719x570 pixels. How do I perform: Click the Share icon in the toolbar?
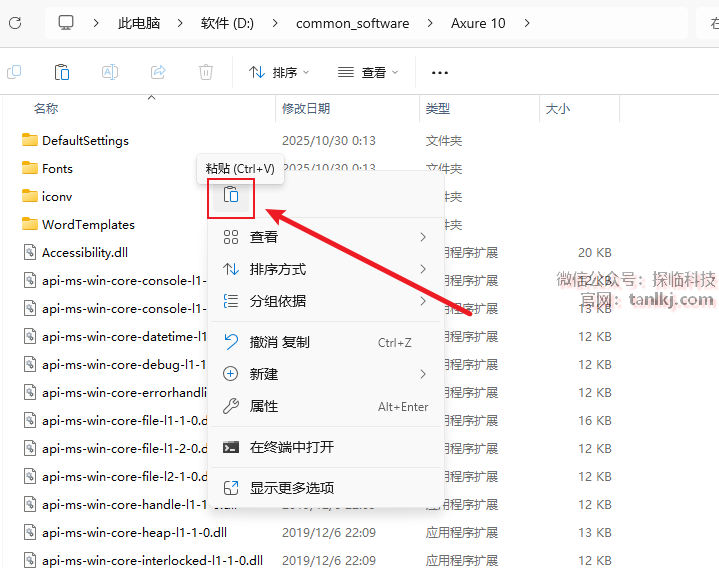158,72
